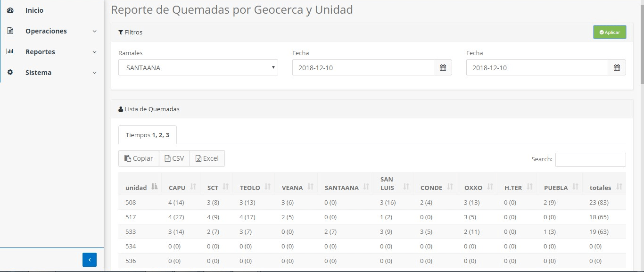Click CAPU value 4 (27)
The width and height of the screenshot is (644, 272).
point(177,217)
